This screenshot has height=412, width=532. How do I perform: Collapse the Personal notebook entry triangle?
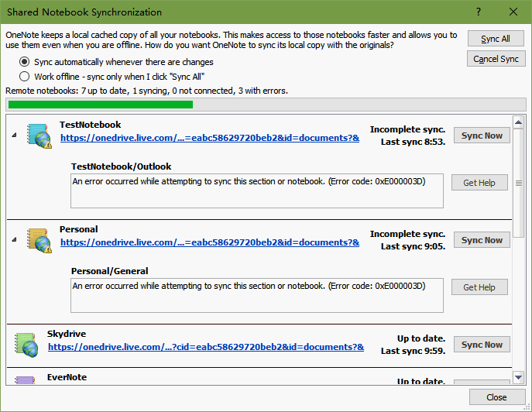14,239
